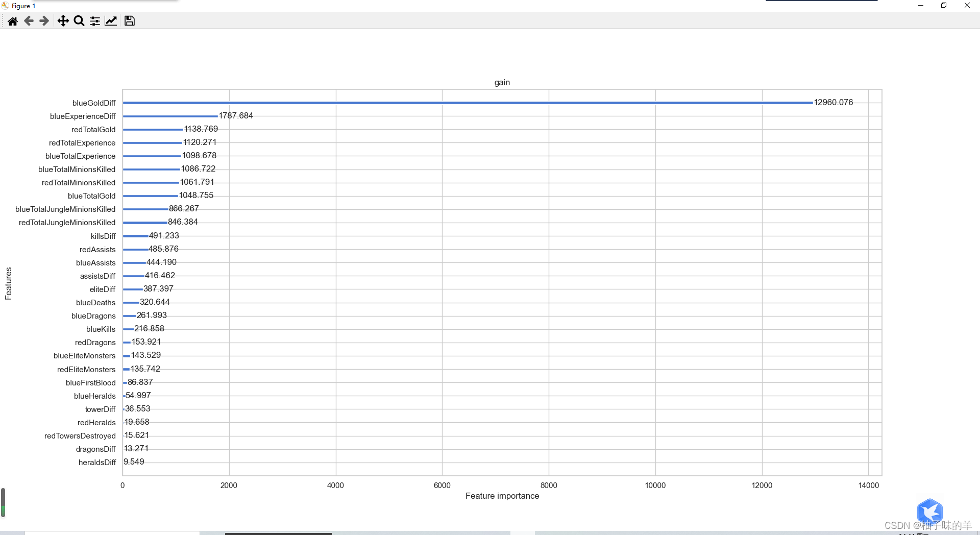
Task: Click the redTotalGold feature label
Action: (93, 130)
